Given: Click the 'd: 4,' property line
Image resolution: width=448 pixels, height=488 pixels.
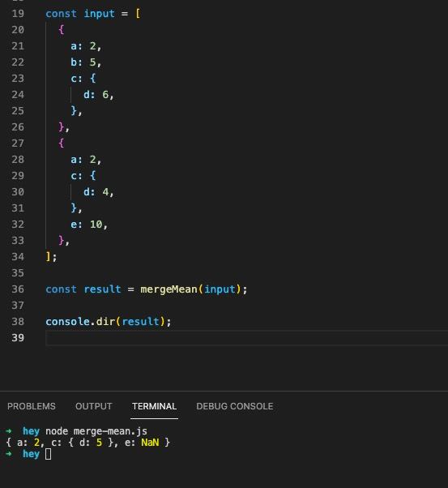Looking at the screenshot, I should [99, 192].
